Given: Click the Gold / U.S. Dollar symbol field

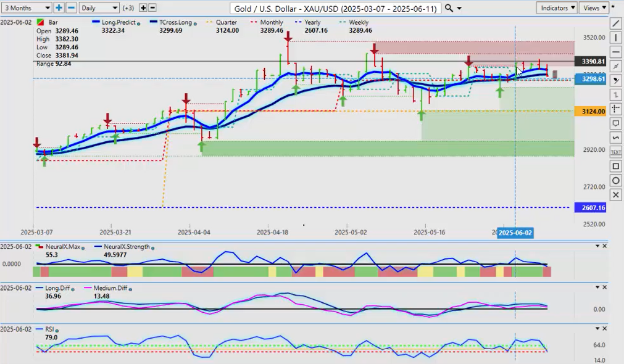Looking at the screenshot, I should coord(335,9).
